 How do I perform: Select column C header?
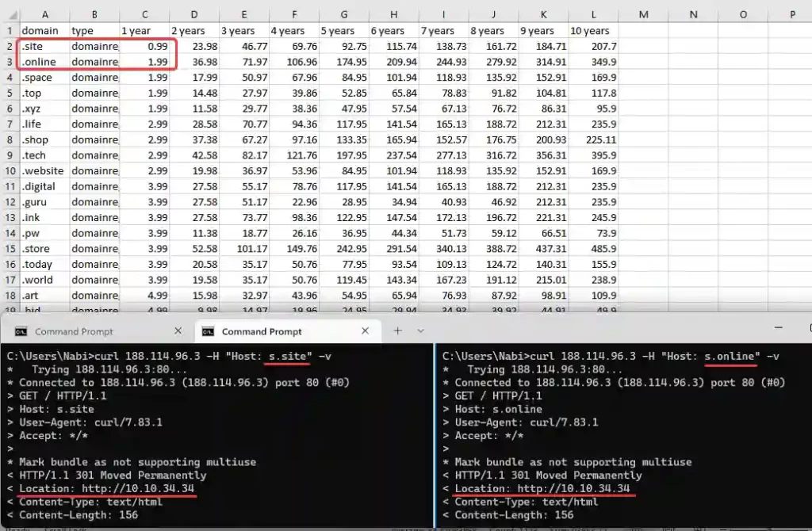coord(144,15)
